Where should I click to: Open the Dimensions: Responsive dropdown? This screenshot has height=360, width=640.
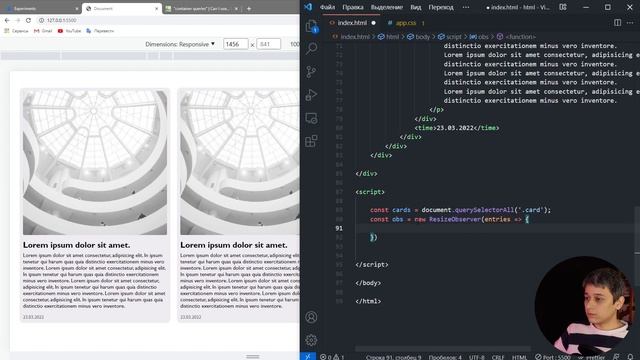[180, 44]
